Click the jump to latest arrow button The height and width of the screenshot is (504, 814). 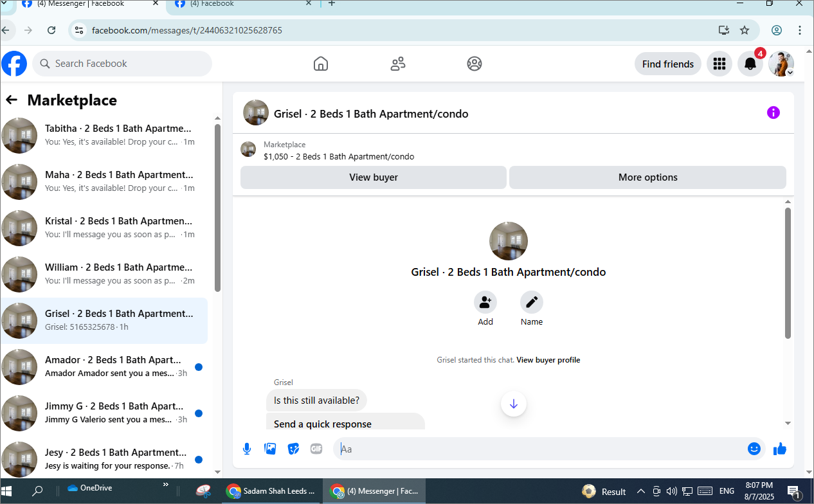click(x=514, y=404)
